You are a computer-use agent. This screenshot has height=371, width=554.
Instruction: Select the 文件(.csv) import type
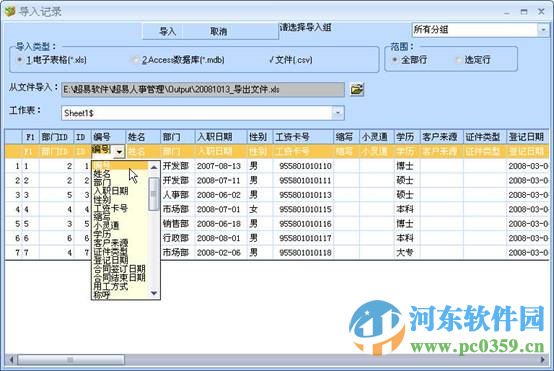(290, 60)
